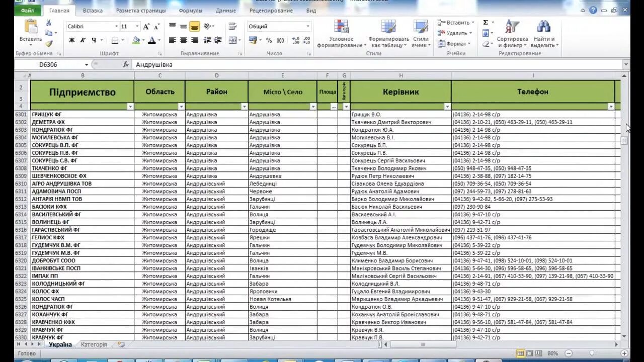Click the Name Box showing D6306

click(x=48, y=65)
